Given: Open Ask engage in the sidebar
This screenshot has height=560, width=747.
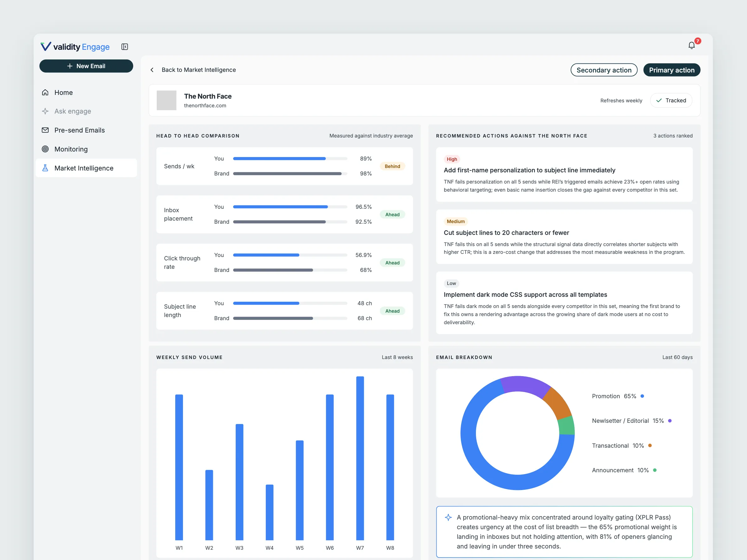Looking at the screenshot, I should click(86, 111).
